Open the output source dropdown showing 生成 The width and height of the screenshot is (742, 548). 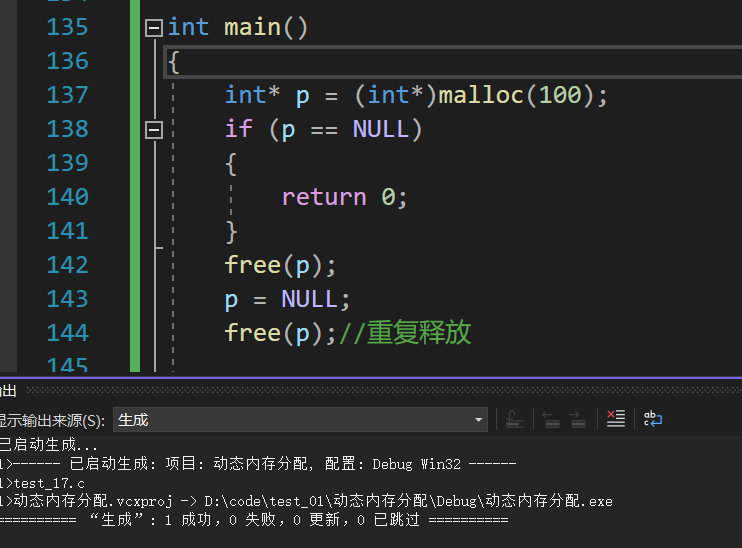click(300, 420)
